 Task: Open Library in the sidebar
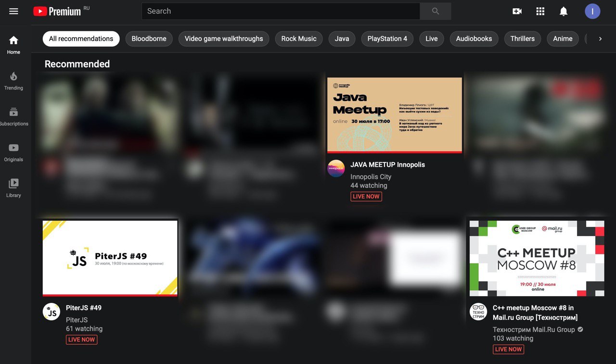tap(13, 188)
